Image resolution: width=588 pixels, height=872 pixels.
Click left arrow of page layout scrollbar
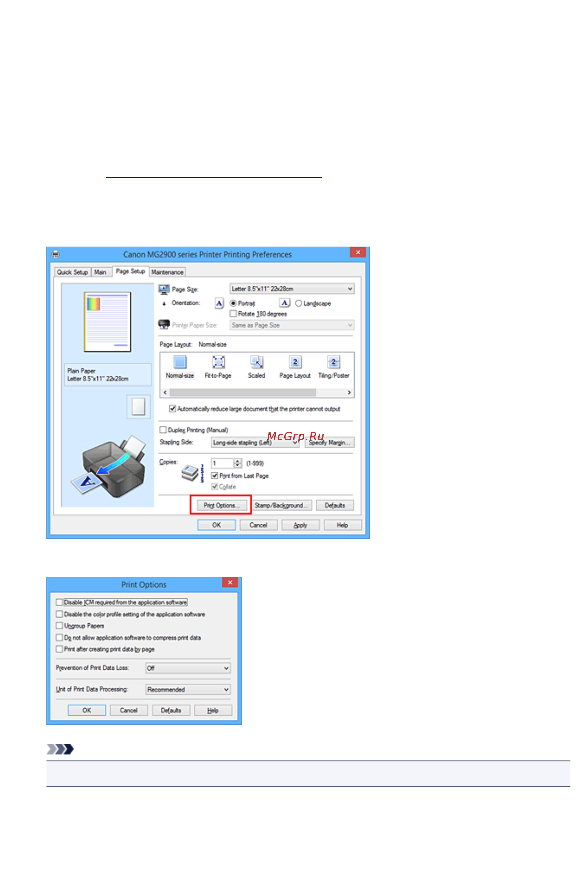pyautogui.click(x=165, y=392)
